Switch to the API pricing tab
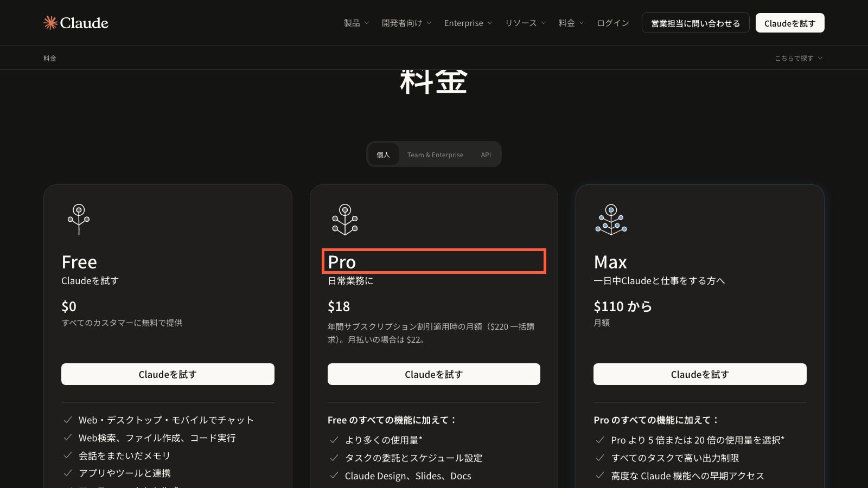This screenshot has height=488, width=868. [486, 155]
